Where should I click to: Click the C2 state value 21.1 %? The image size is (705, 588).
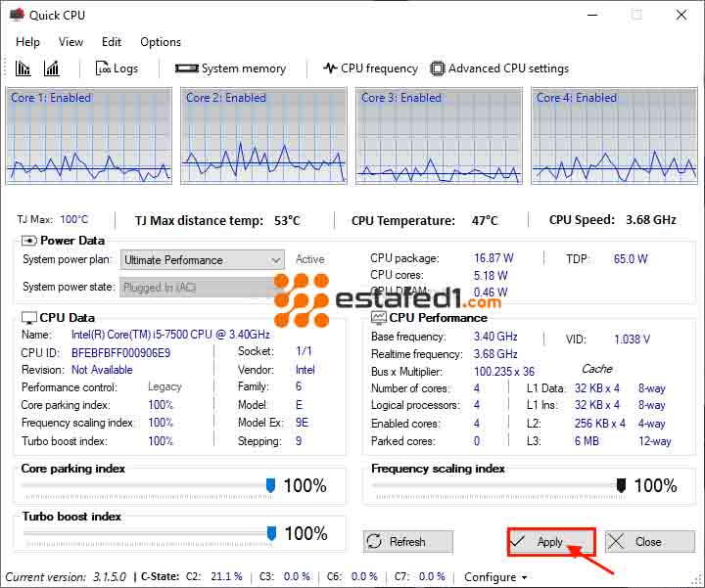[x=226, y=576]
